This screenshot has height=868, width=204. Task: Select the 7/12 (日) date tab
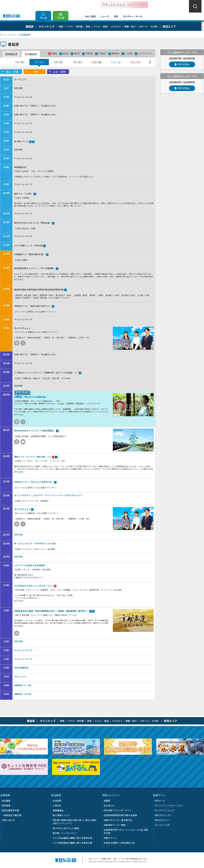pyautogui.click(x=135, y=62)
